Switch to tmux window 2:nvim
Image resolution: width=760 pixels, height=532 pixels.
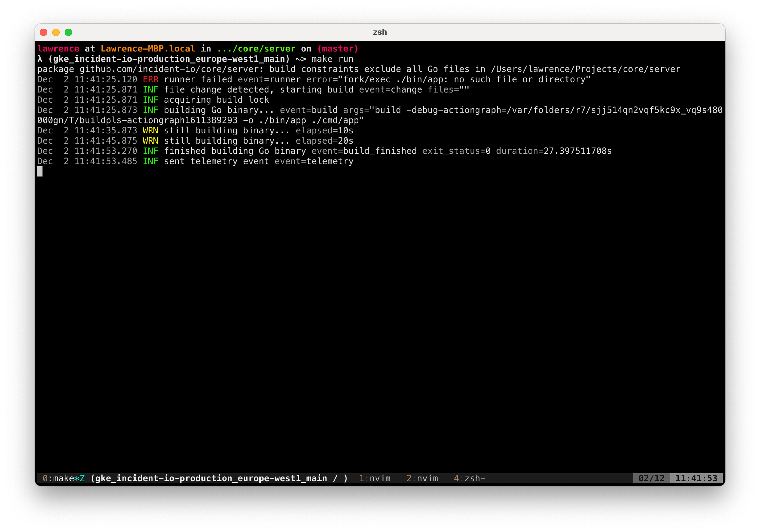click(422, 478)
